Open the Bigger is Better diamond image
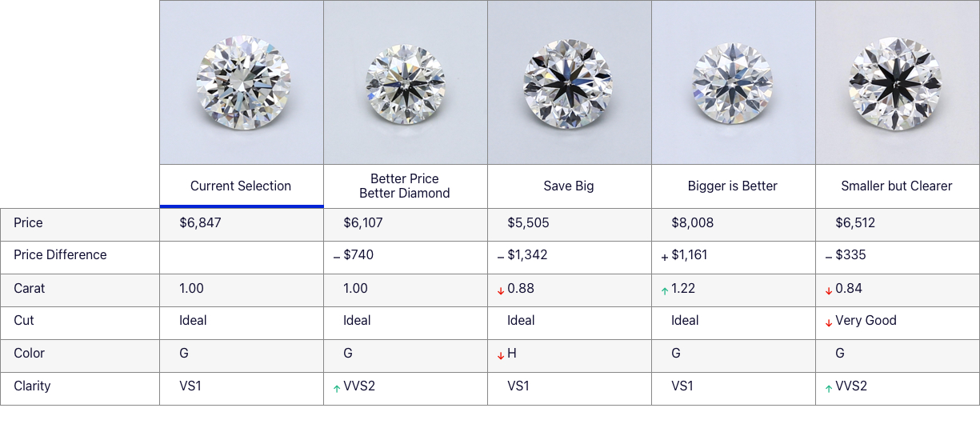 734,82
